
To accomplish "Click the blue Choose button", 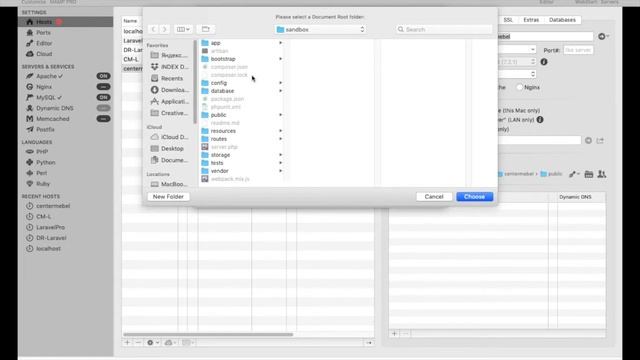I will (474, 197).
